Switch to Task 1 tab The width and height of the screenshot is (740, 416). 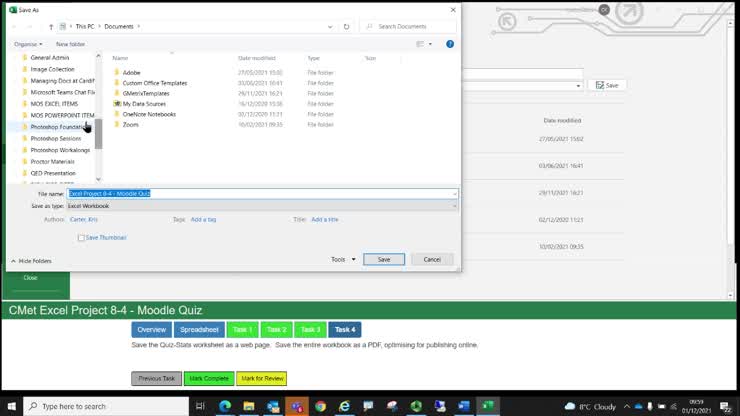point(242,330)
